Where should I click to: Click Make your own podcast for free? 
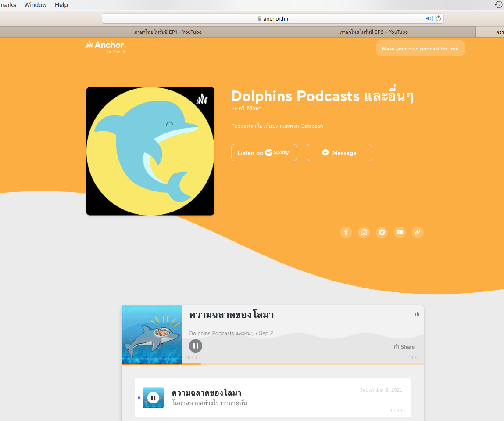tap(420, 49)
